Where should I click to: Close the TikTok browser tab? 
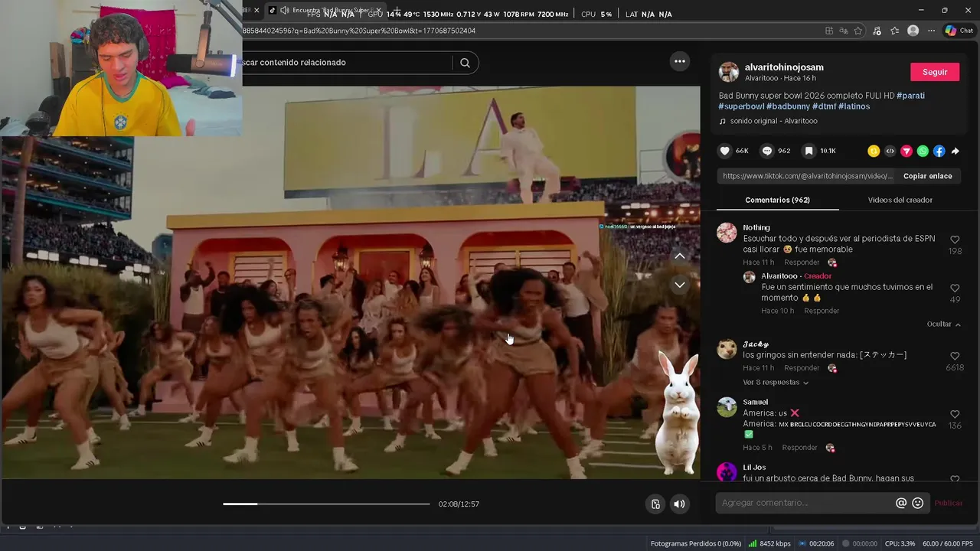(378, 11)
